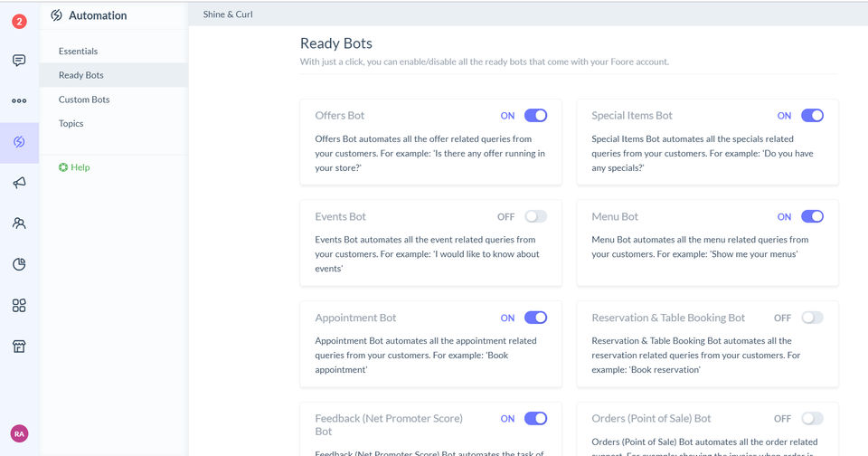Click the Offers Bot card title
Screen dimensions: 868x456
click(339, 115)
